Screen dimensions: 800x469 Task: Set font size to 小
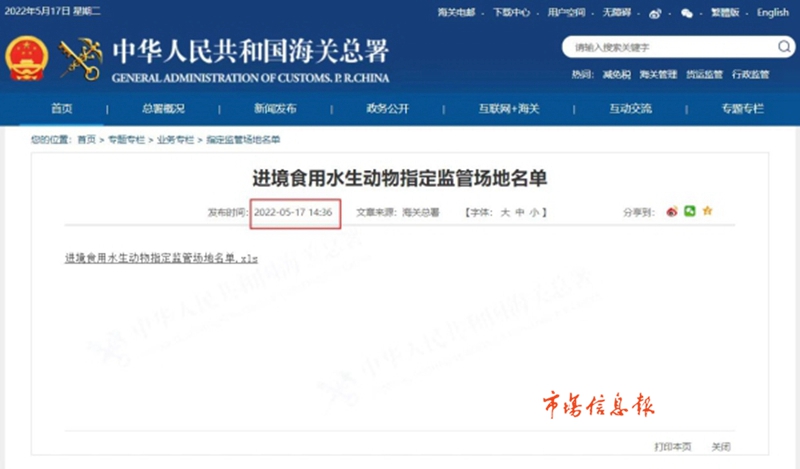pos(534,212)
